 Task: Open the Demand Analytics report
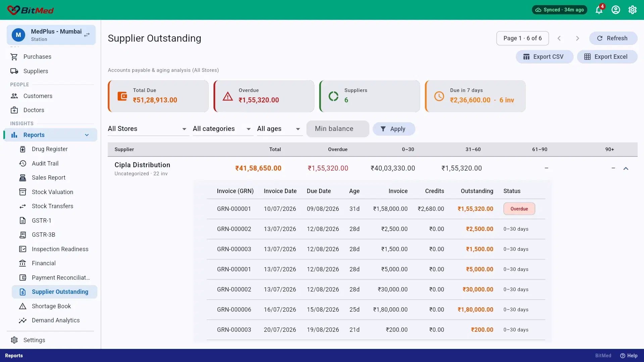click(54, 320)
